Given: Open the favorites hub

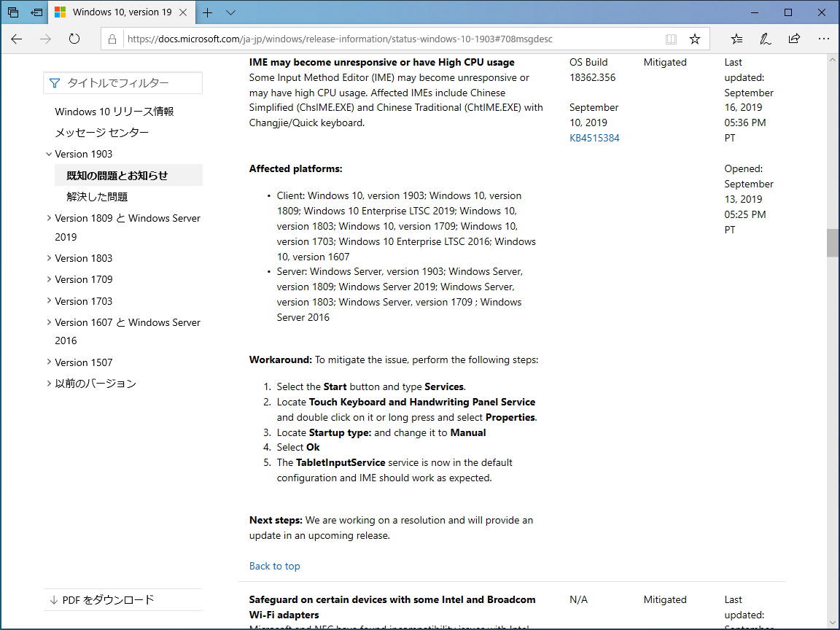Looking at the screenshot, I should 736,39.
